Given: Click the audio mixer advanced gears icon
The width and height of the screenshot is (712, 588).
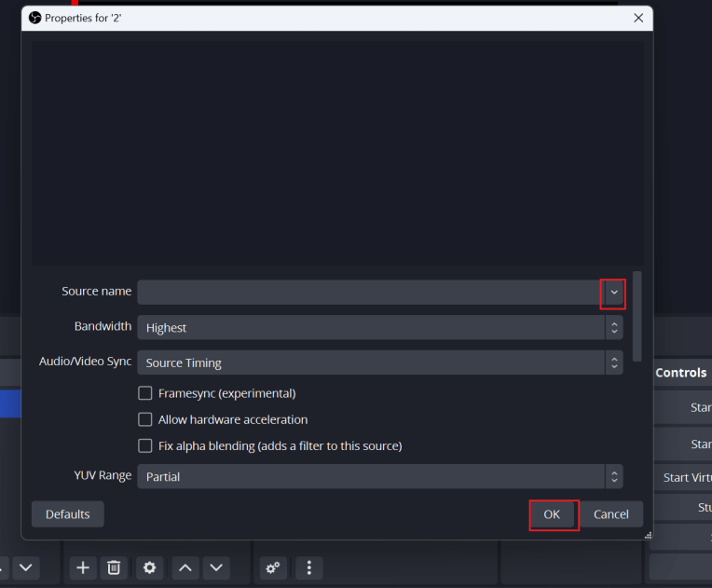Looking at the screenshot, I should click(x=273, y=567).
